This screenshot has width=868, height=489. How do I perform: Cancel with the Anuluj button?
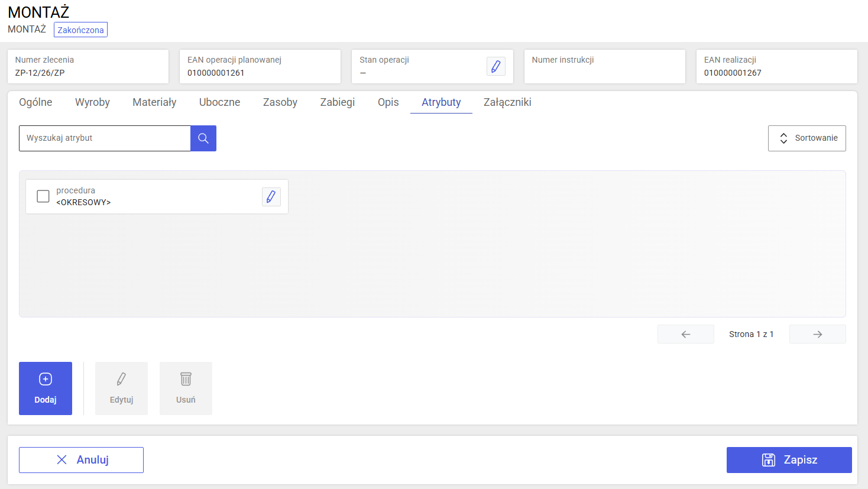81,460
